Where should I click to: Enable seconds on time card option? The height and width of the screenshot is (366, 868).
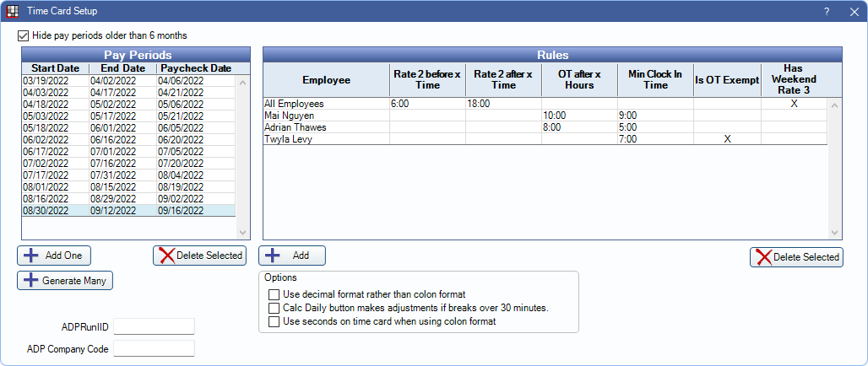(274, 321)
